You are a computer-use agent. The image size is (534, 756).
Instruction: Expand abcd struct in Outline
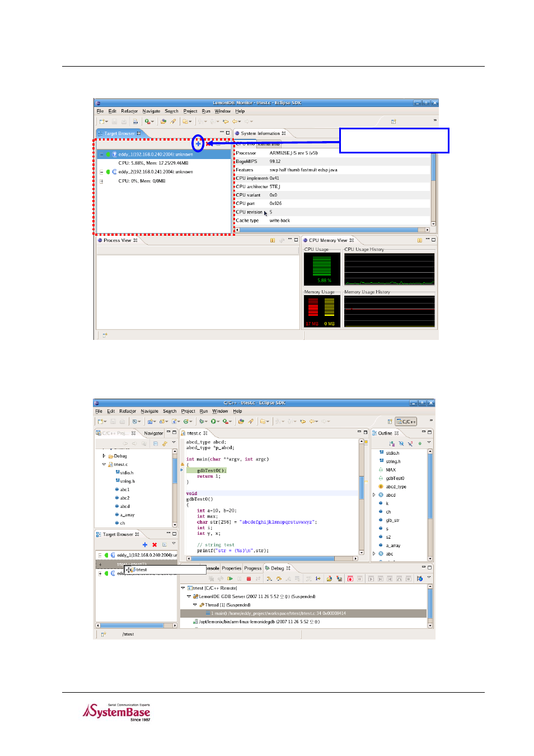point(374,495)
